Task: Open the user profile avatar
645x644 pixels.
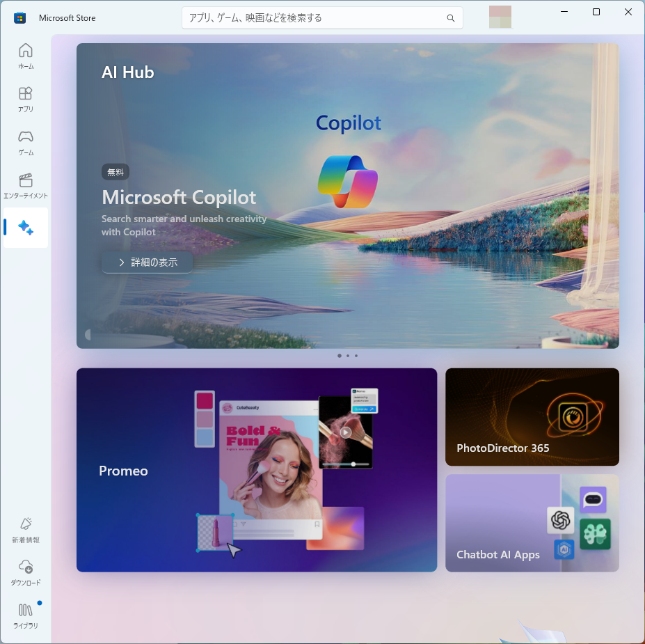Action: (500, 17)
